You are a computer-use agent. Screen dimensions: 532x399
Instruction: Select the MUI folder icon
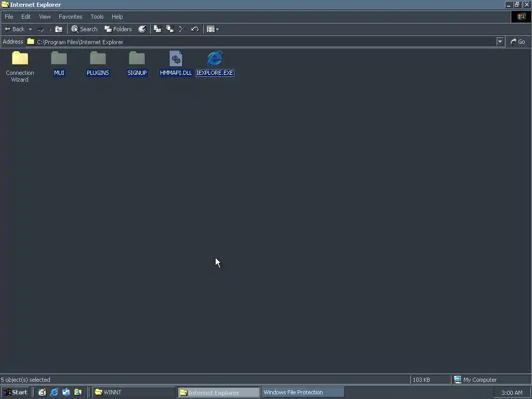(x=59, y=58)
